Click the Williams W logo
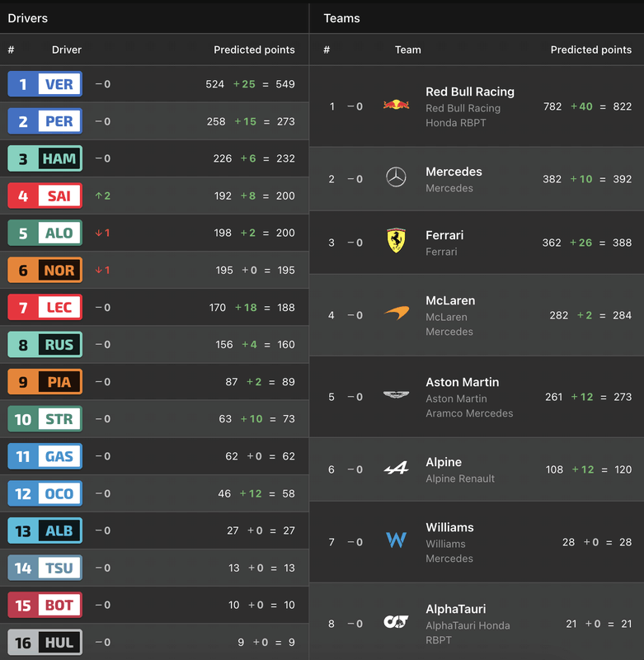Viewport: 644px width, 660px height. click(396, 540)
